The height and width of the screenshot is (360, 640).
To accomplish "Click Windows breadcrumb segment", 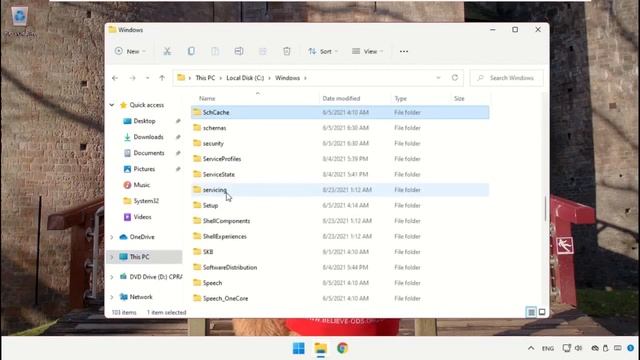I will point(287,78).
